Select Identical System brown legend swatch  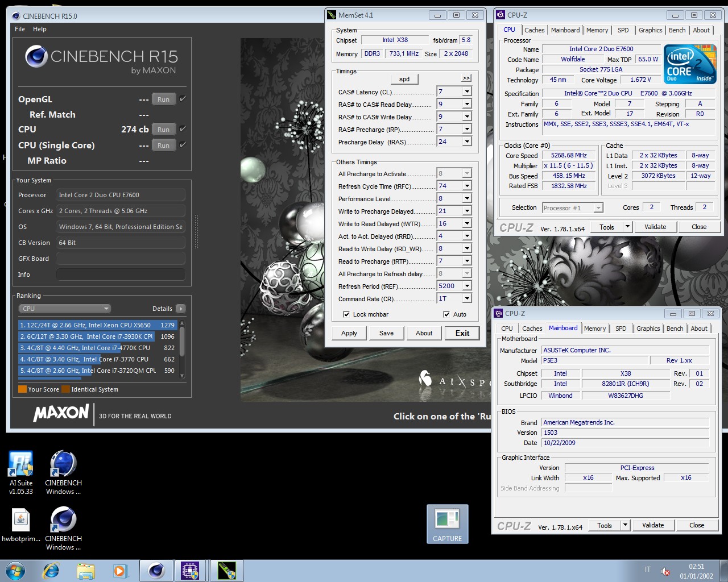(x=65, y=389)
